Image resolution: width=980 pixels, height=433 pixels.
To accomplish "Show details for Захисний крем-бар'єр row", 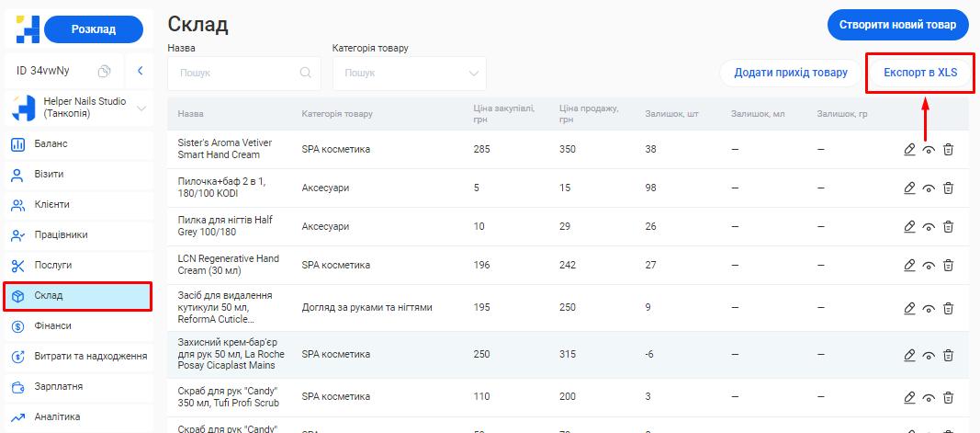I will [929, 355].
